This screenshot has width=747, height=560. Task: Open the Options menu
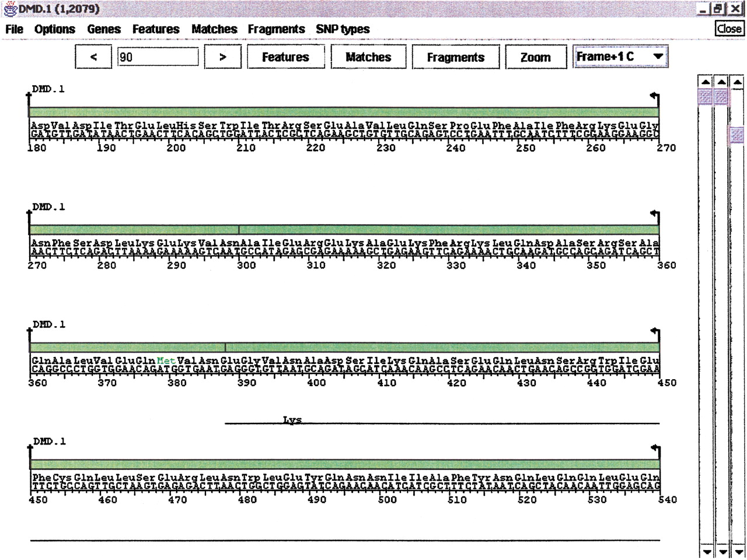pos(55,29)
